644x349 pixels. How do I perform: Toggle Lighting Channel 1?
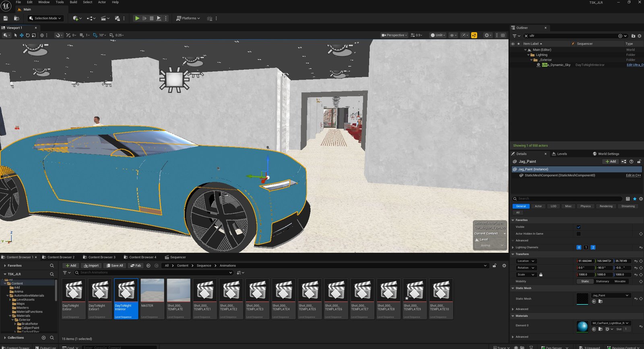pyautogui.click(x=586, y=248)
